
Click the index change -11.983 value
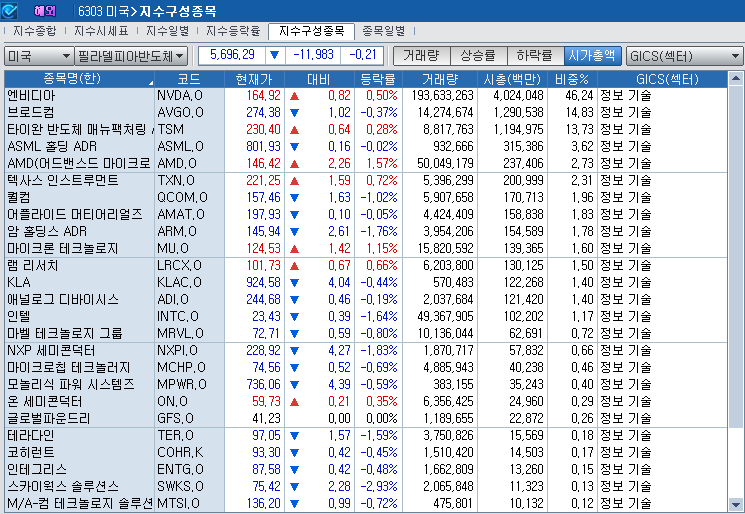pyautogui.click(x=313, y=55)
